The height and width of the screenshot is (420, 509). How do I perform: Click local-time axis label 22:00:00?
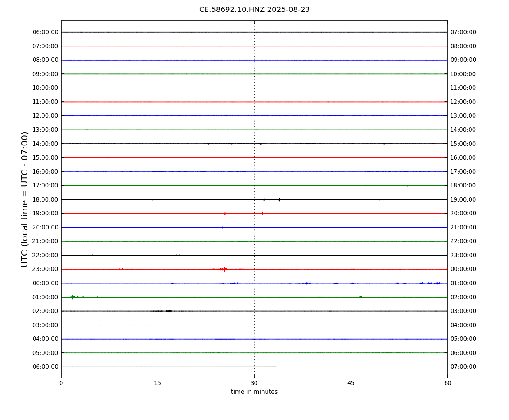coord(463,241)
